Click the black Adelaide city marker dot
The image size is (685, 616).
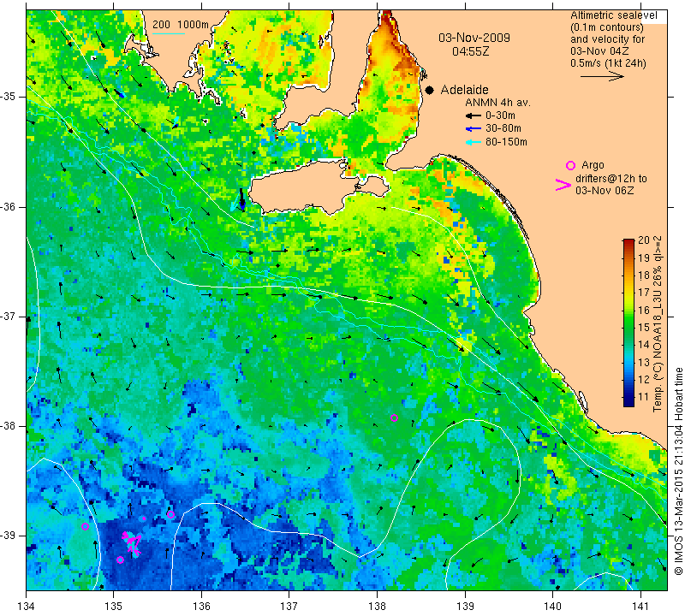tap(430, 90)
